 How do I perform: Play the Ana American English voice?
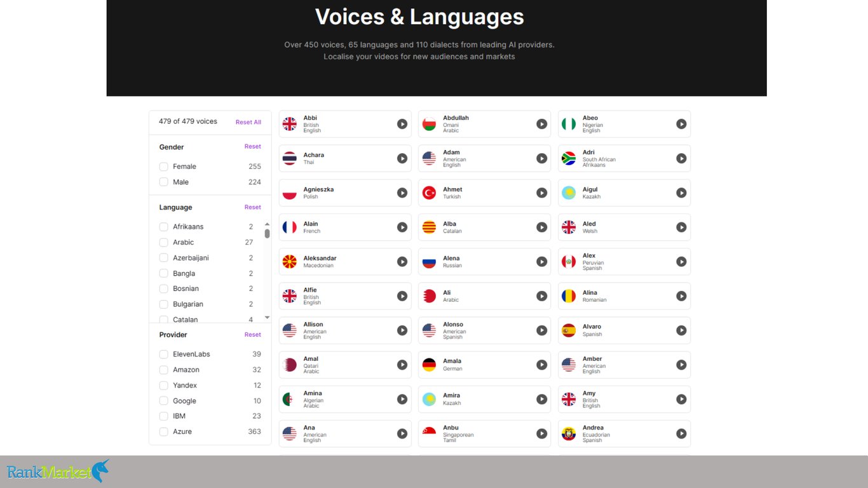[x=402, y=433]
